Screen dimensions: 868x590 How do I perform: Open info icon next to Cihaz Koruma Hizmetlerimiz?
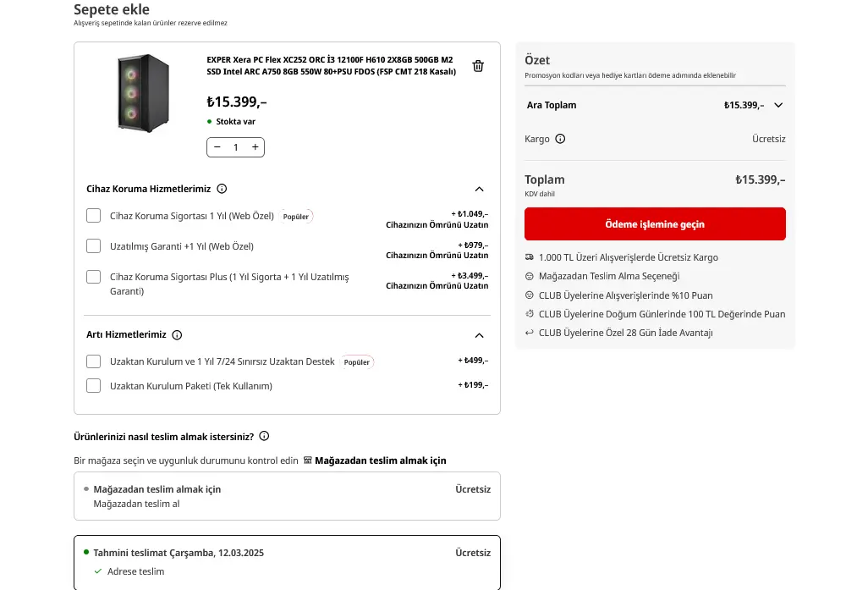pyautogui.click(x=222, y=189)
